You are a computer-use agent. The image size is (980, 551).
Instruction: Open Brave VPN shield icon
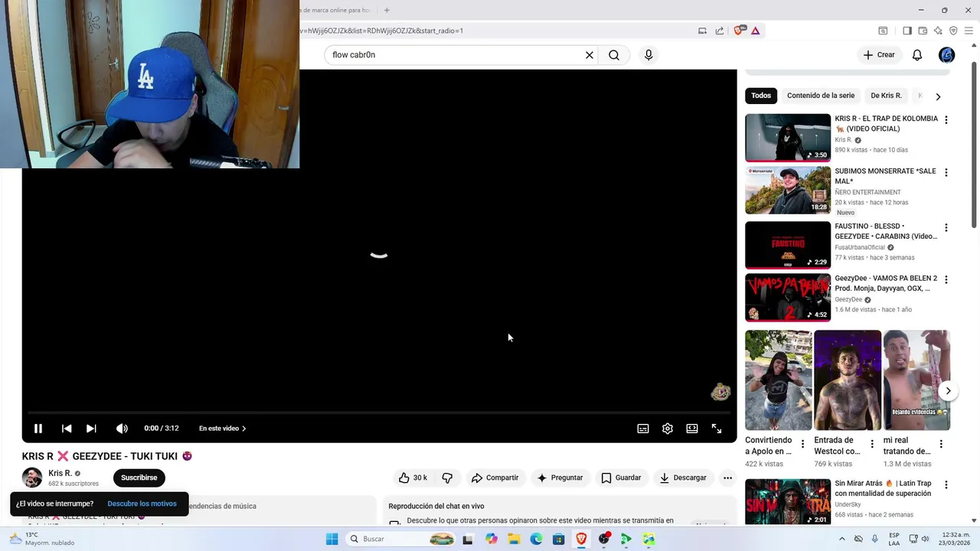[x=953, y=31]
